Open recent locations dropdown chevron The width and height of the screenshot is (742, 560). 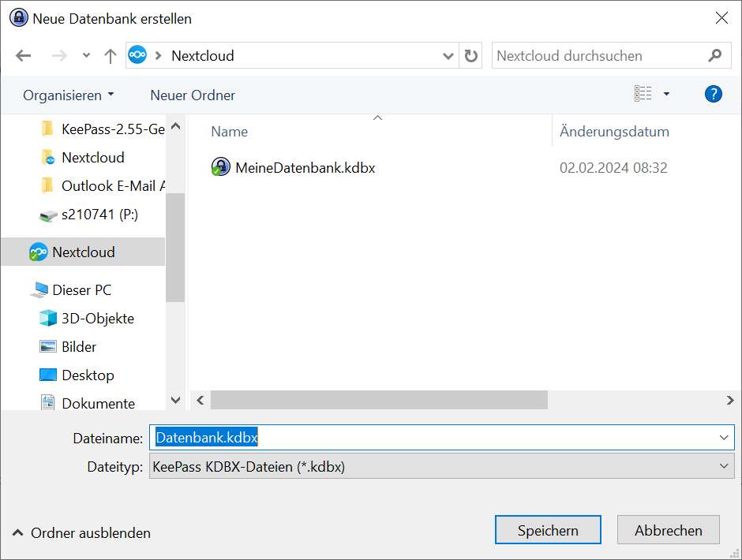(x=86, y=56)
